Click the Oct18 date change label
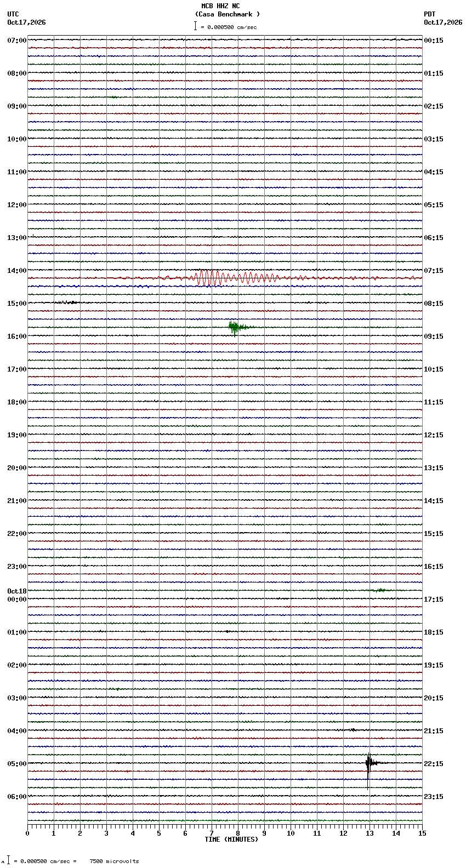This screenshot has width=466, height=868. (x=17, y=591)
